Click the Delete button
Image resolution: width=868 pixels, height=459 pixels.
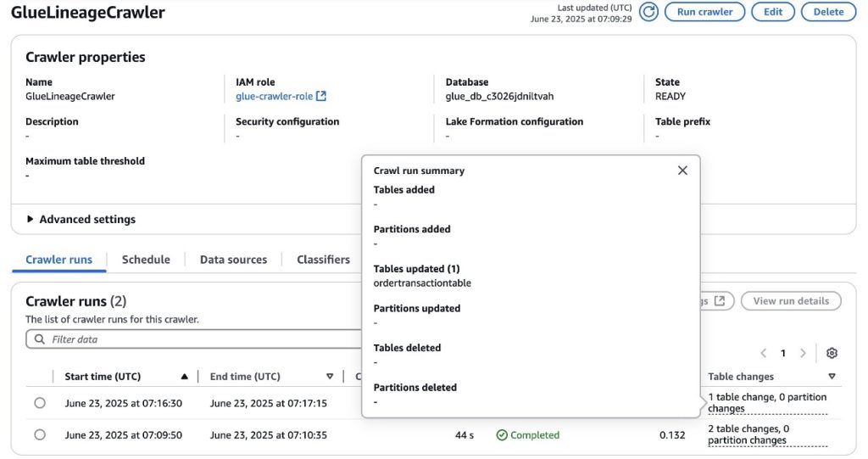coord(828,12)
